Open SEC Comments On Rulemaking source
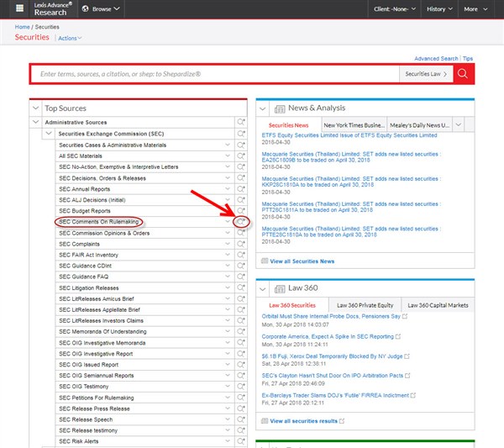The width and height of the screenshot is (504, 448). 98,222
